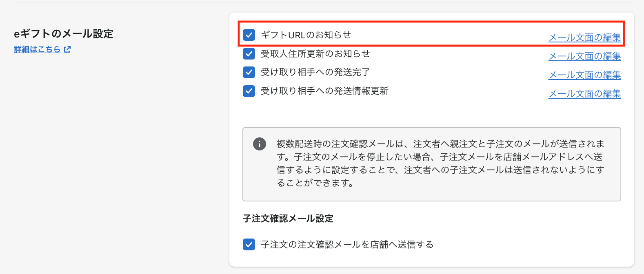Click the 子注文確認メール設定 heading
Image resolution: width=644 pixels, height=274 pixels.
click(288, 219)
